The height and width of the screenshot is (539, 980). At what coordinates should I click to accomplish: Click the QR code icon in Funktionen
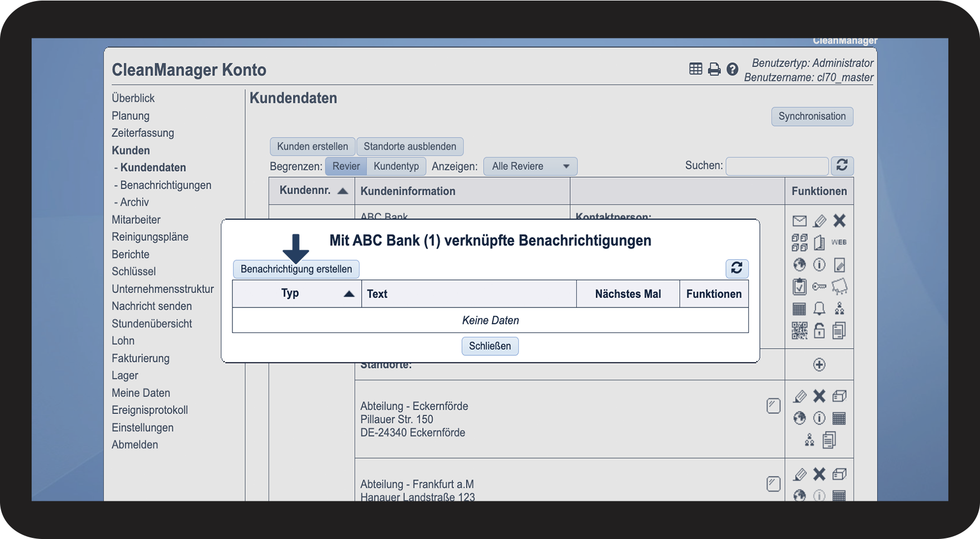(x=799, y=331)
